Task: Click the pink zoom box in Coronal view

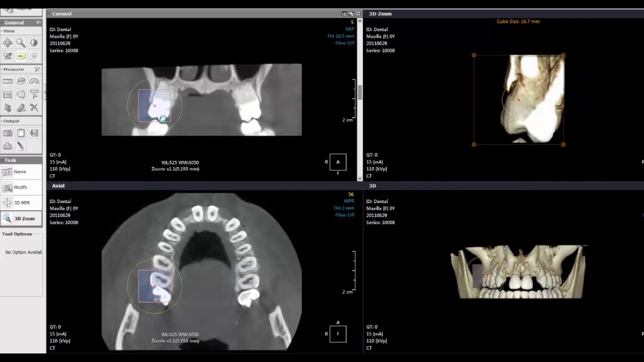Action: pyautogui.click(x=154, y=106)
